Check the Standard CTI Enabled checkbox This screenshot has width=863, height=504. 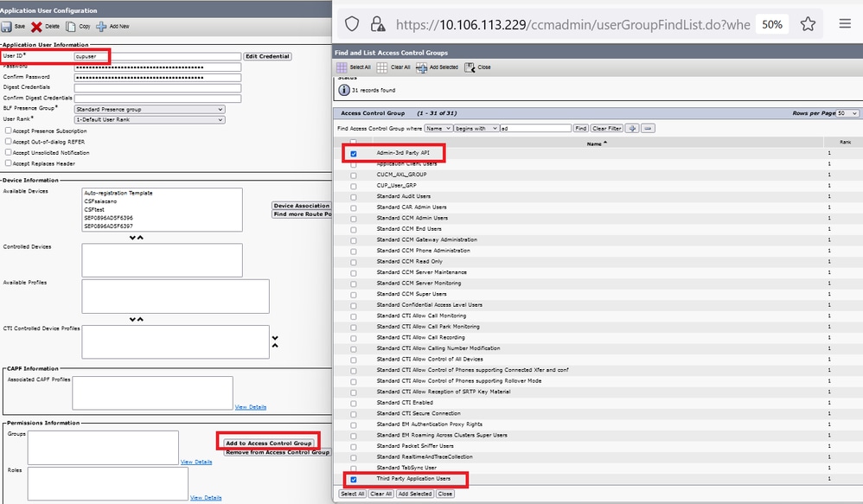pyautogui.click(x=354, y=404)
